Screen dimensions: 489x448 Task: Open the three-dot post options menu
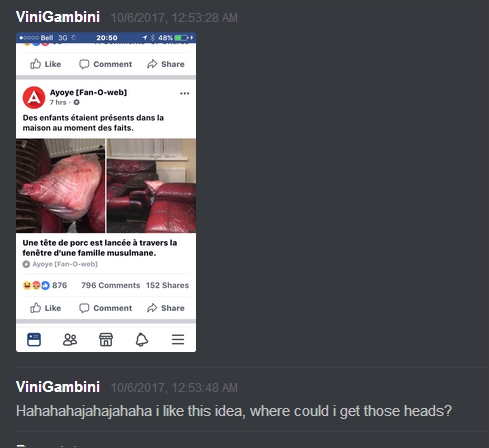click(x=185, y=93)
